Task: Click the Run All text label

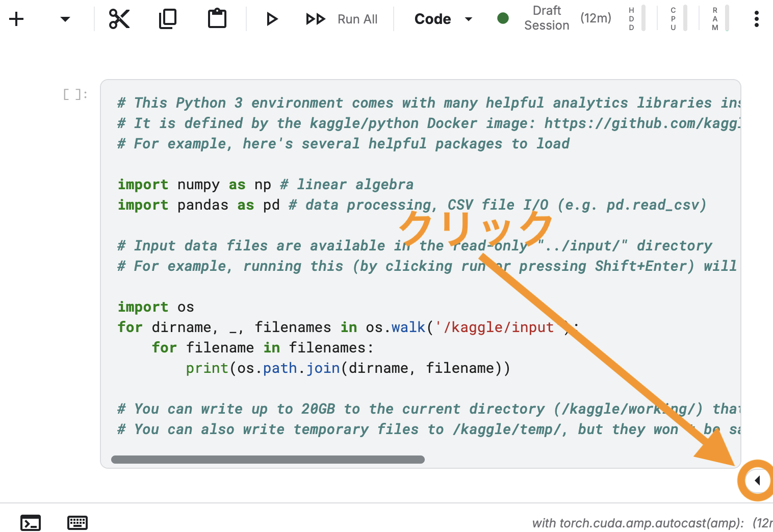Action: click(357, 19)
